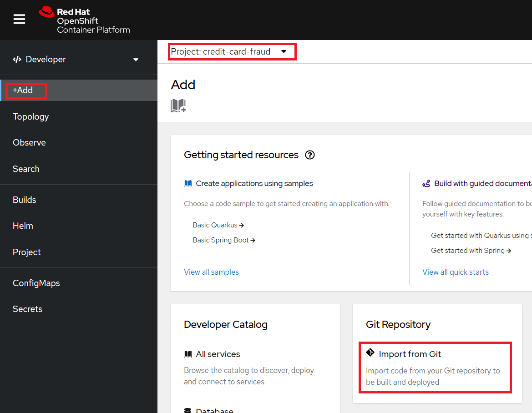
Task: Open the Project credit-card-fraud dropdown
Action: (228, 51)
